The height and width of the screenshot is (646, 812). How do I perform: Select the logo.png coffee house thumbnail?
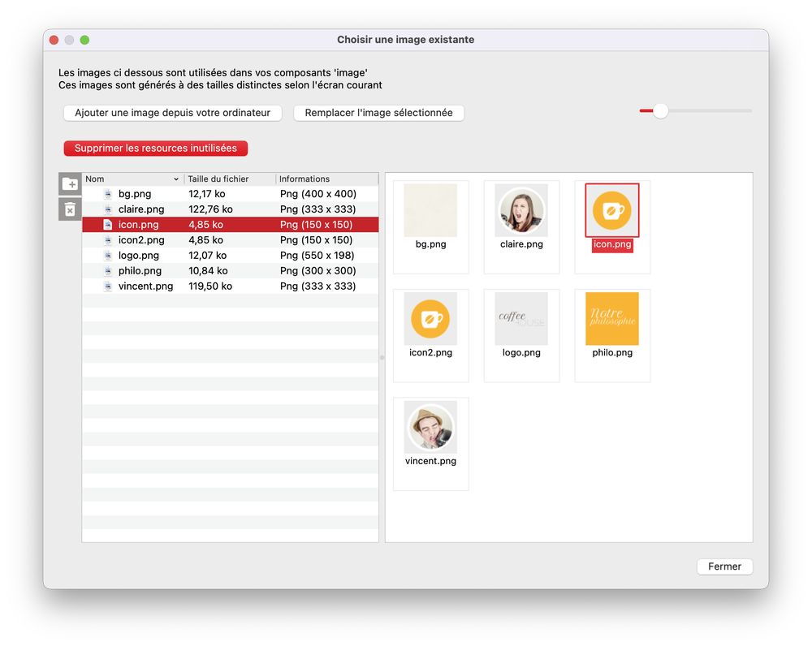pos(521,319)
